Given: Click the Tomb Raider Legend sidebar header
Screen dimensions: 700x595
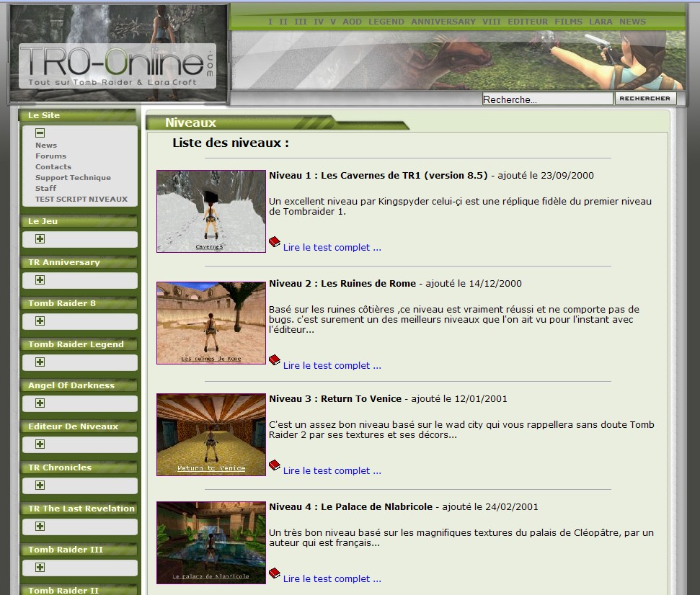Looking at the screenshot, I should (x=78, y=344).
